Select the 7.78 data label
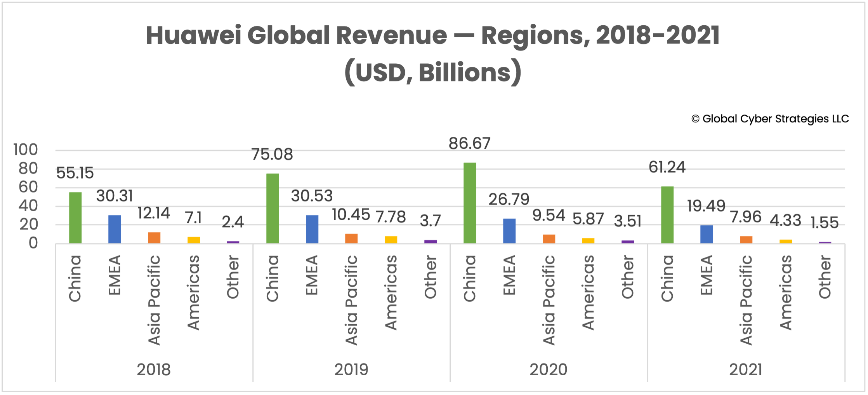Image resolution: width=868 pixels, height=395 pixels. [x=391, y=217]
